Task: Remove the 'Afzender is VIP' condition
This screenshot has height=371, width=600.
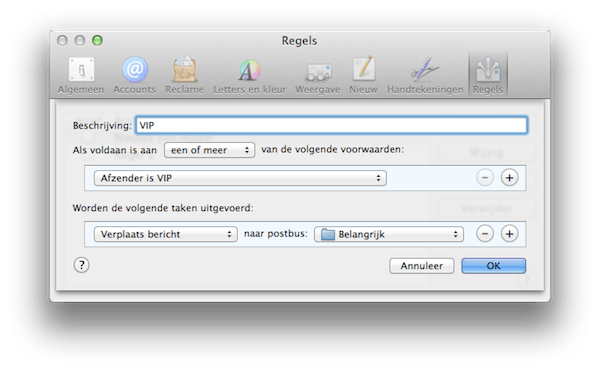Action: click(485, 178)
